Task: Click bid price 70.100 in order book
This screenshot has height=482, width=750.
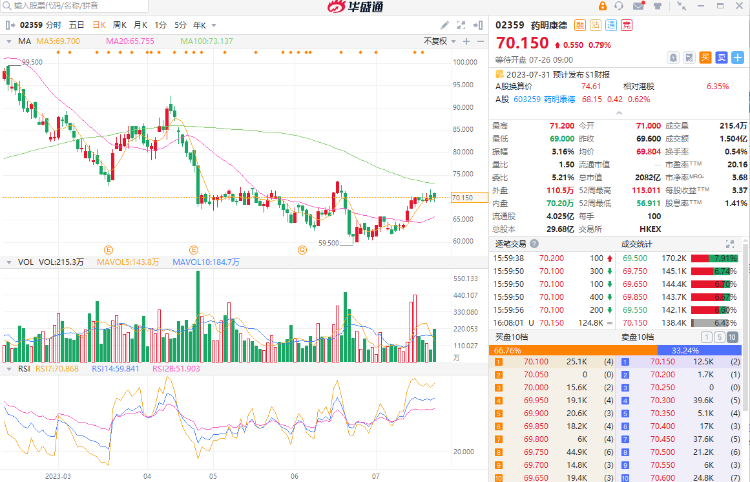Action: click(x=536, y=362)
